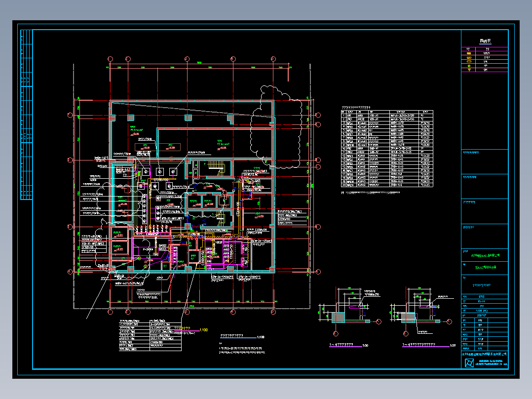Select the solid yellow rectangle legend symbol
The width and height of the screenshot is (532, 399).
coord(469,53)
